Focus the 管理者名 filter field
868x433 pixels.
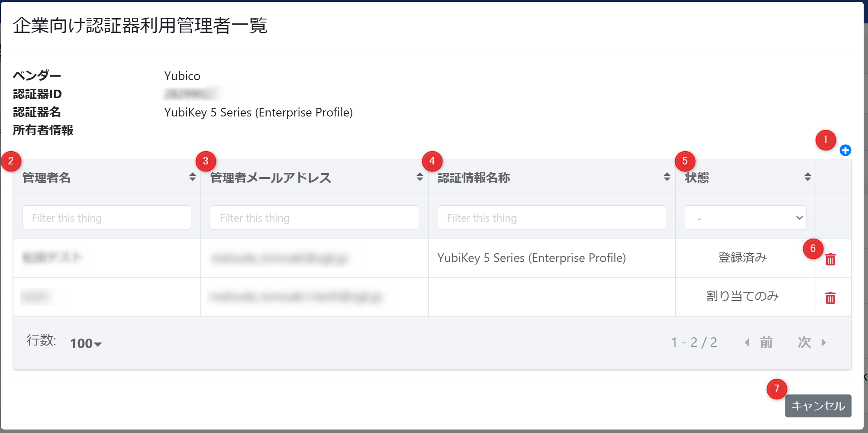(107, 217)
